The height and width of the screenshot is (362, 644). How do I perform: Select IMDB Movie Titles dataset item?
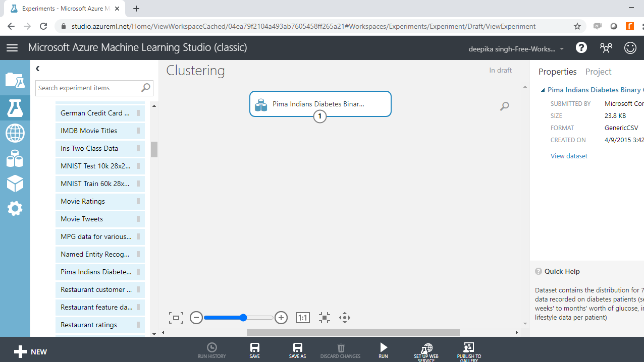pyautogui.click(x=100, y=131)
